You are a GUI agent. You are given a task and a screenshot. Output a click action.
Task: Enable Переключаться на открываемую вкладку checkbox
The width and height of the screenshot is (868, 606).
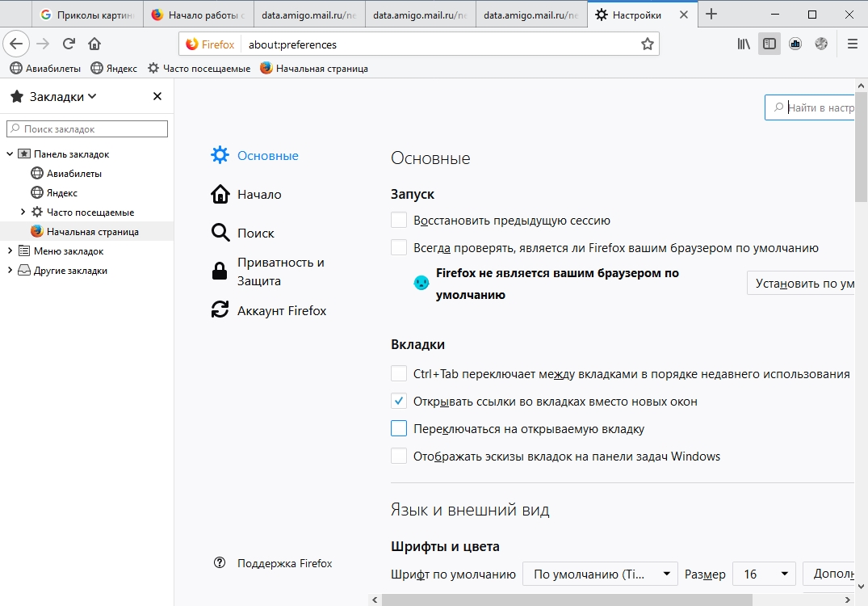(x=399, y=428)
